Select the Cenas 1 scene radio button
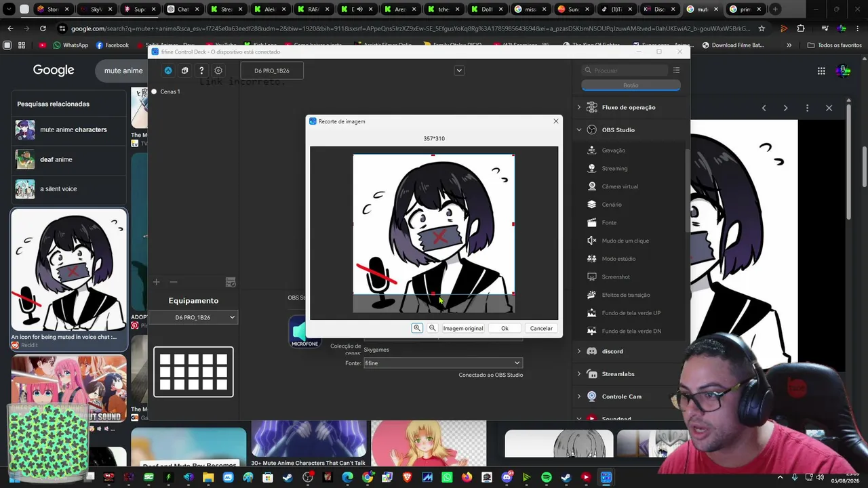Screen dimensions: 868x488 point(154,91)
